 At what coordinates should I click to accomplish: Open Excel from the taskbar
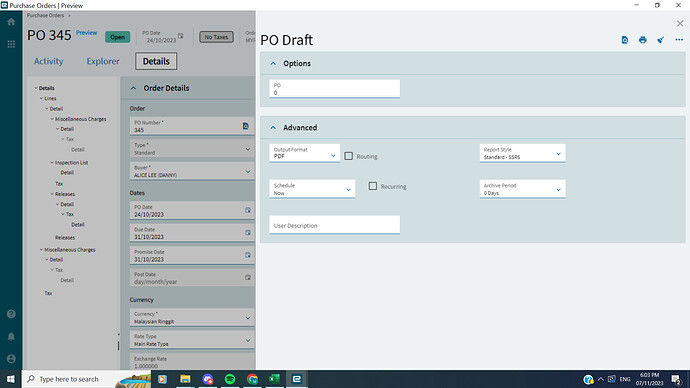[274, 379]
